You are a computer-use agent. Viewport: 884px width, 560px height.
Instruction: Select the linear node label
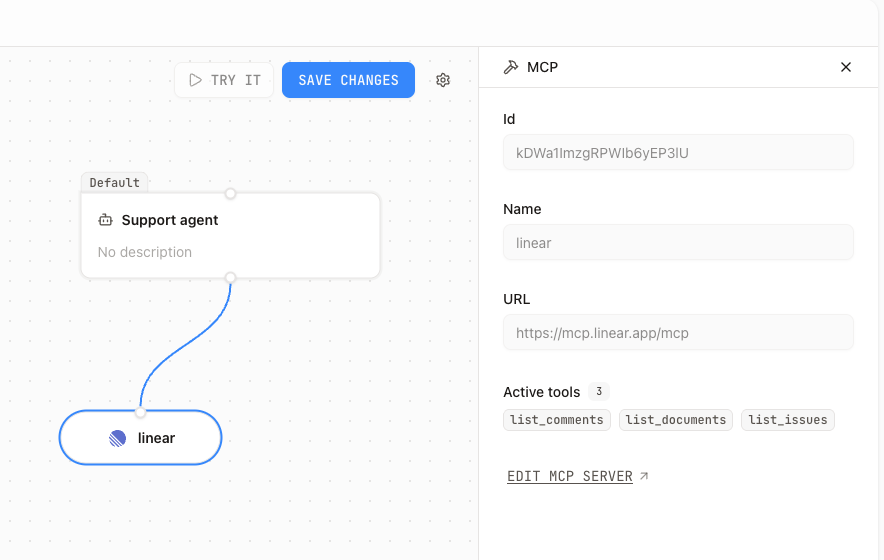[x=156, y=438]
